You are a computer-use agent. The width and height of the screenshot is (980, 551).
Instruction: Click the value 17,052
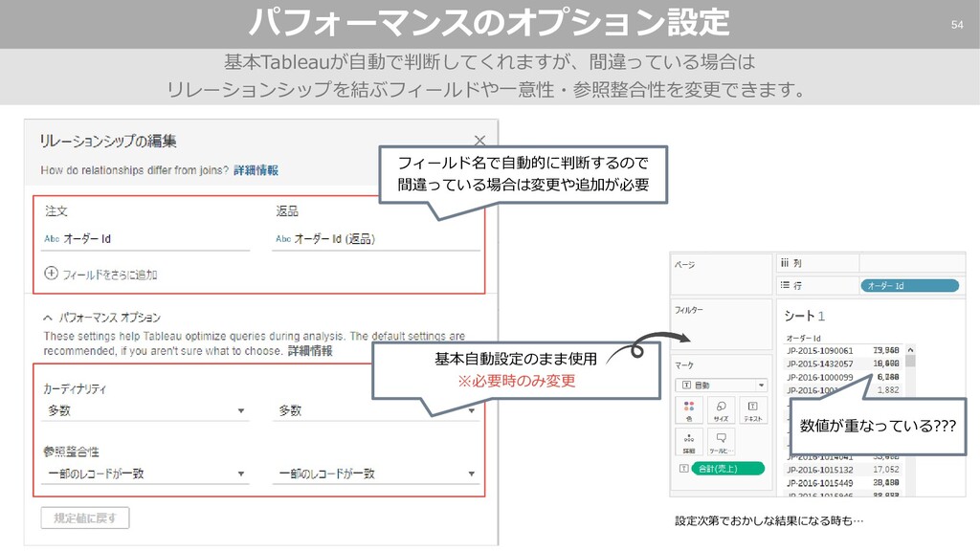coord(886,470)
